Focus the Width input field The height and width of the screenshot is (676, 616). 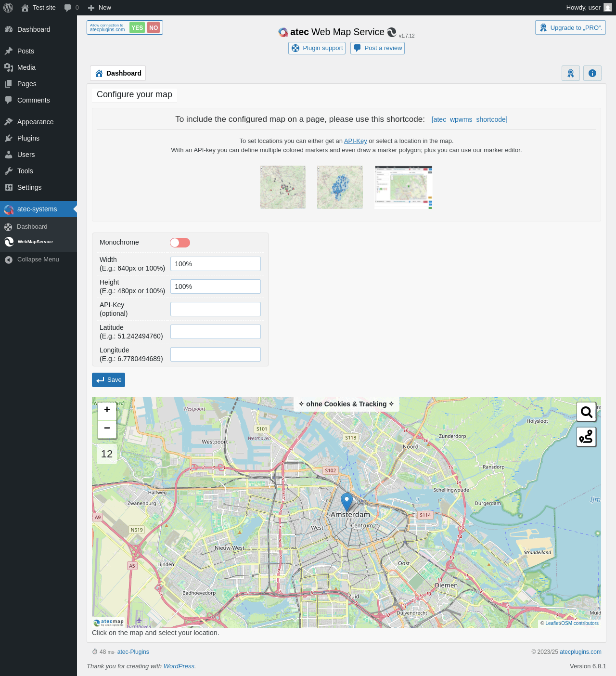point(216,264)
